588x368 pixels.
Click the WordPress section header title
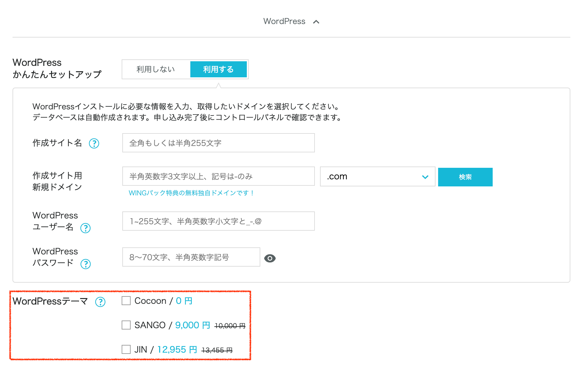284,21
